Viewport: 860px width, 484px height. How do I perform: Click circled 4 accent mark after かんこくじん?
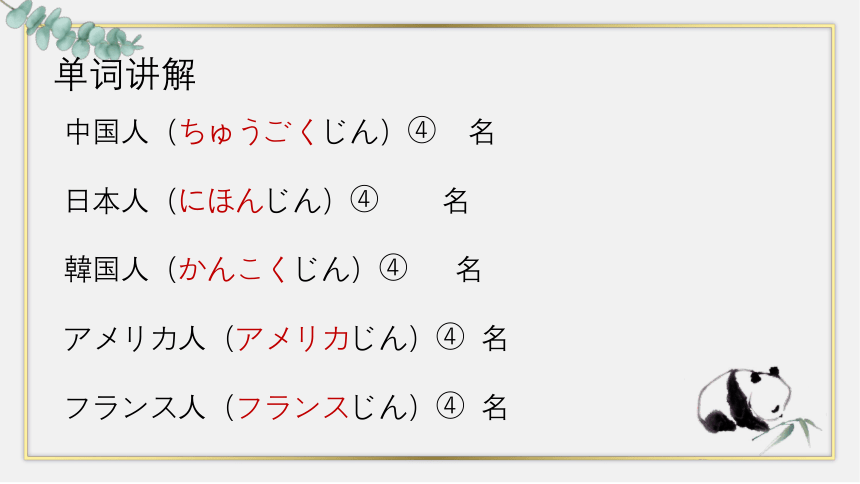[393, 268]
